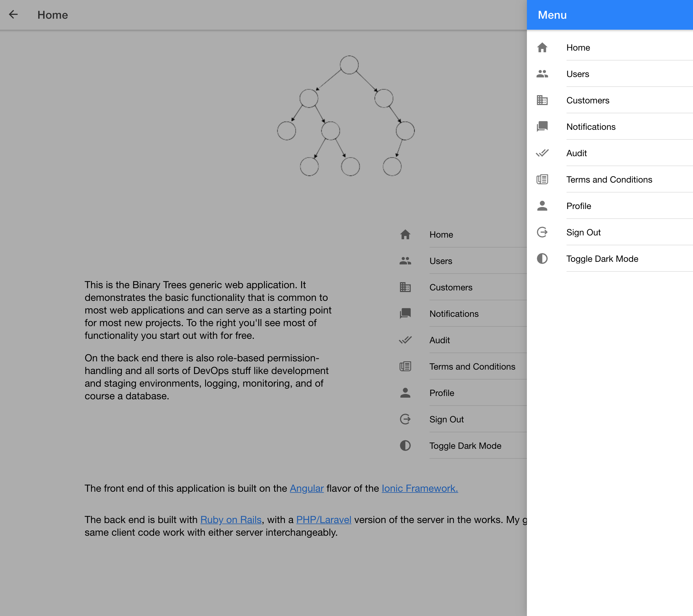Click the Sign Out icon in the side menu
The width and height of the screenshot is (693, 616).
pyautogui.click(x=542, y=232)
